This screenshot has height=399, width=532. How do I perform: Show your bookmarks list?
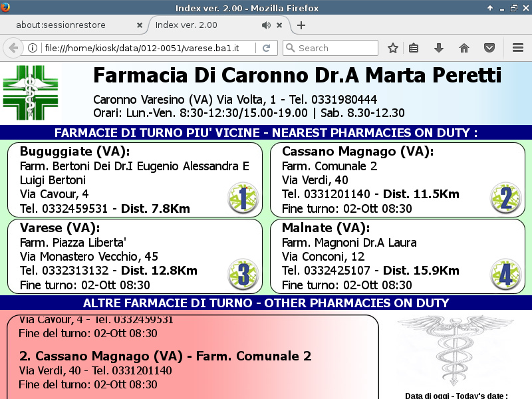click(414, 48)
